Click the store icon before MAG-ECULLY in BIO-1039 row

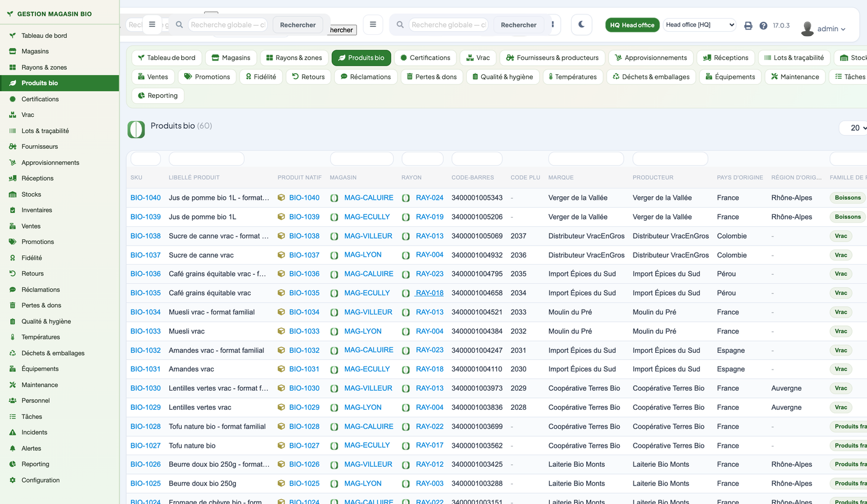coord(334,217)
